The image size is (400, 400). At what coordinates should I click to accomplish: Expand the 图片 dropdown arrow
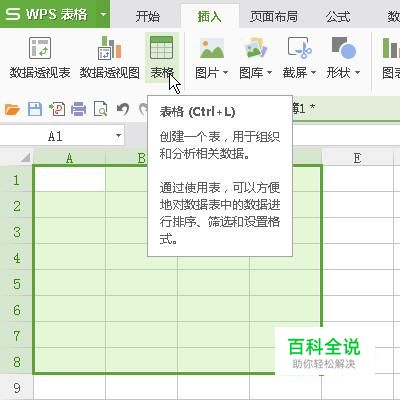(x=225, y=72)
